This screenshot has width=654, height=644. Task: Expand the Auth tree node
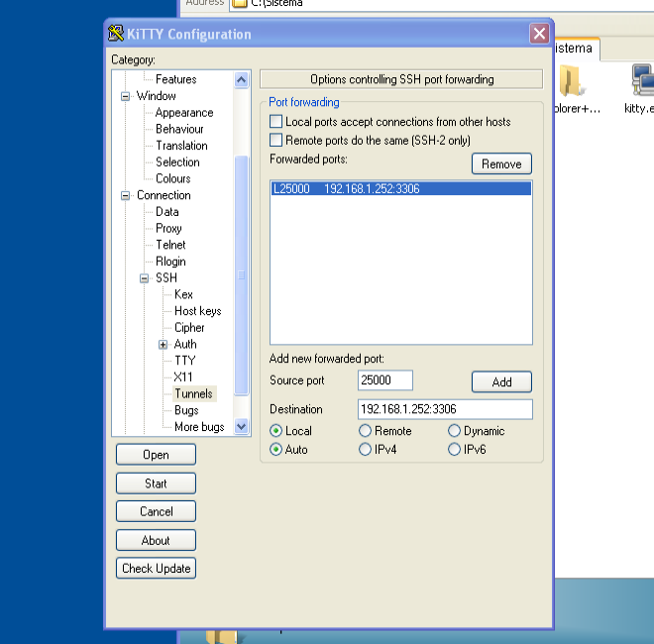click(163, 345)
